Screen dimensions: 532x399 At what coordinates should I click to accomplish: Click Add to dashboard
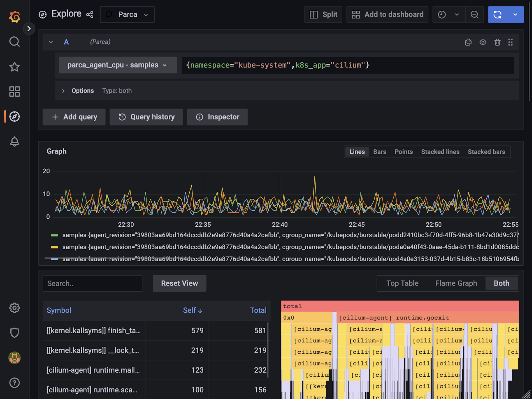point(387,15)
